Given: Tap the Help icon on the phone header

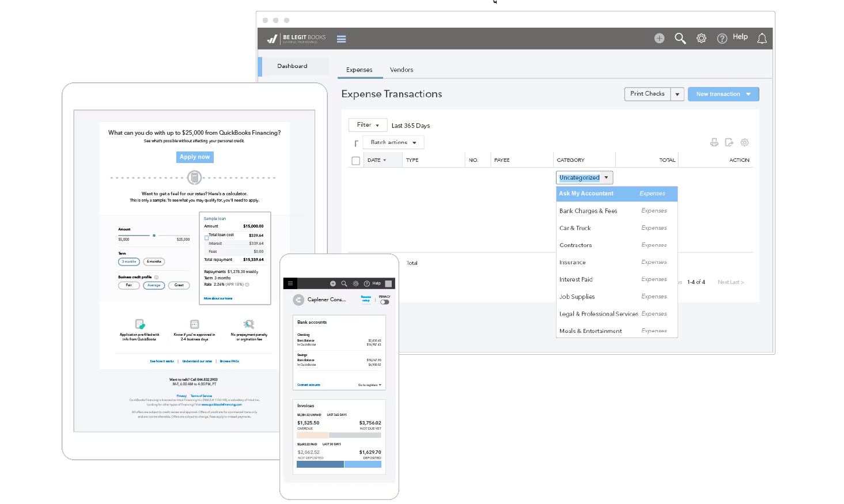Looking at the screenshot, I should pyautogui.click(x=366, y=283).
